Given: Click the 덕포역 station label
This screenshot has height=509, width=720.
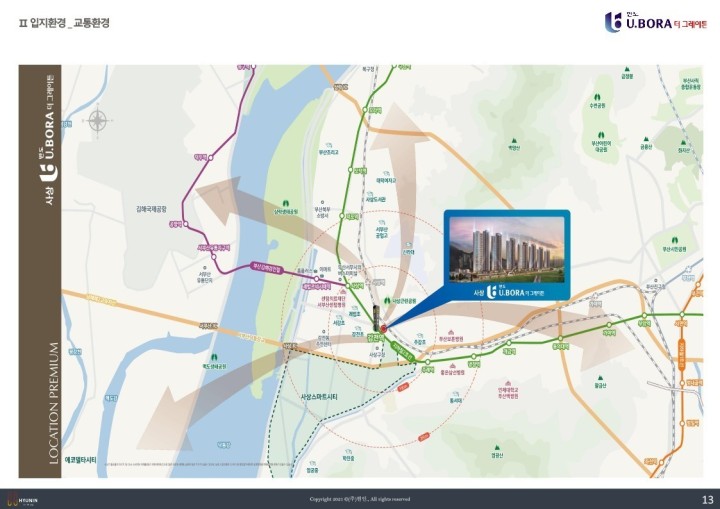Looking at the screenshot, I should 352,216.
